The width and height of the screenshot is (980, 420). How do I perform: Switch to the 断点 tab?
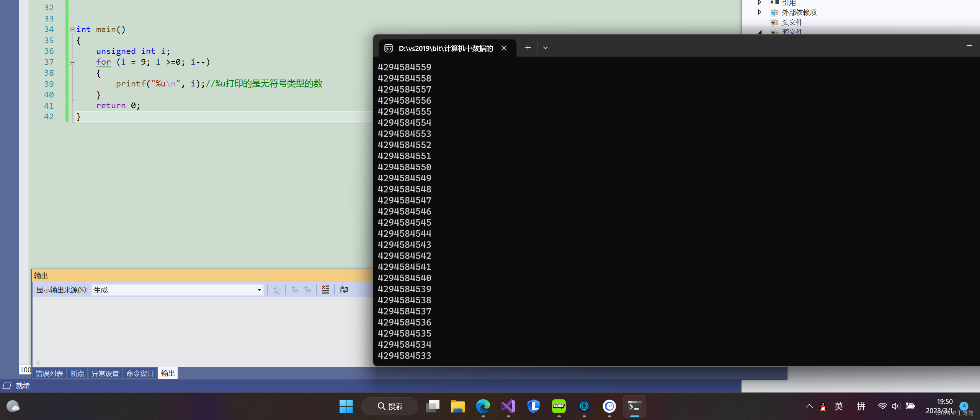click(x=77, y=373)
